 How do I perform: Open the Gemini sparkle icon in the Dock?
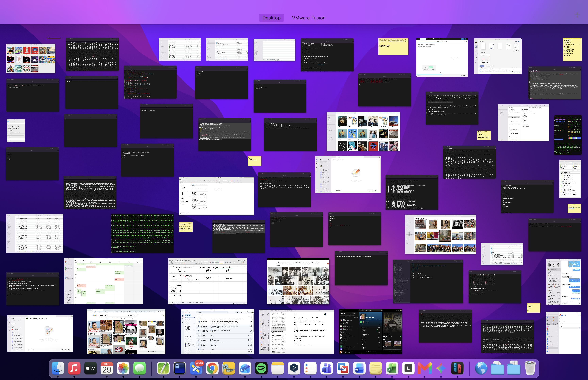[x=441, y=368]
